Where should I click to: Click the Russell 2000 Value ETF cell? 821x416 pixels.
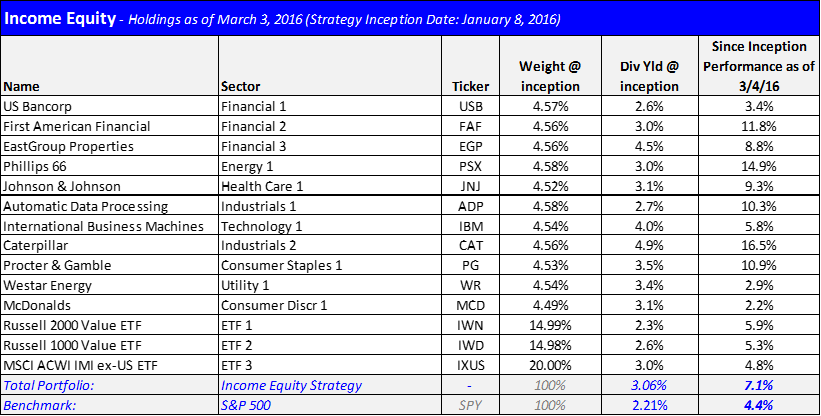tap(109, 325)
